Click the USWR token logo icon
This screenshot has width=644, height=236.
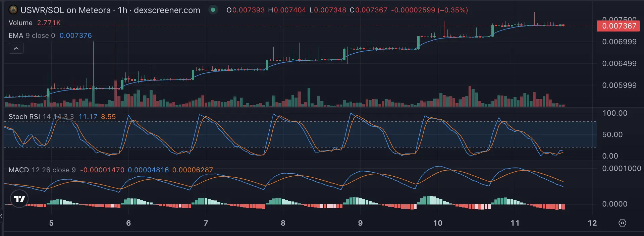tap(13, 10)
